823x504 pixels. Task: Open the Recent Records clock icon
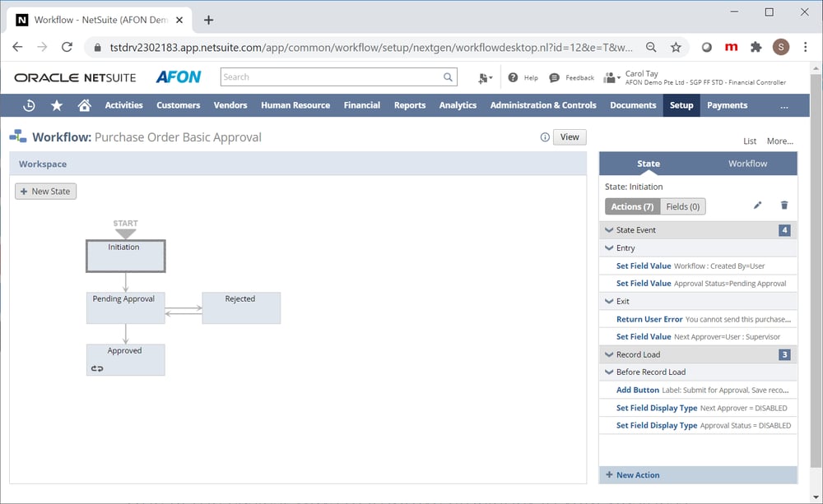tap(30, 105)
